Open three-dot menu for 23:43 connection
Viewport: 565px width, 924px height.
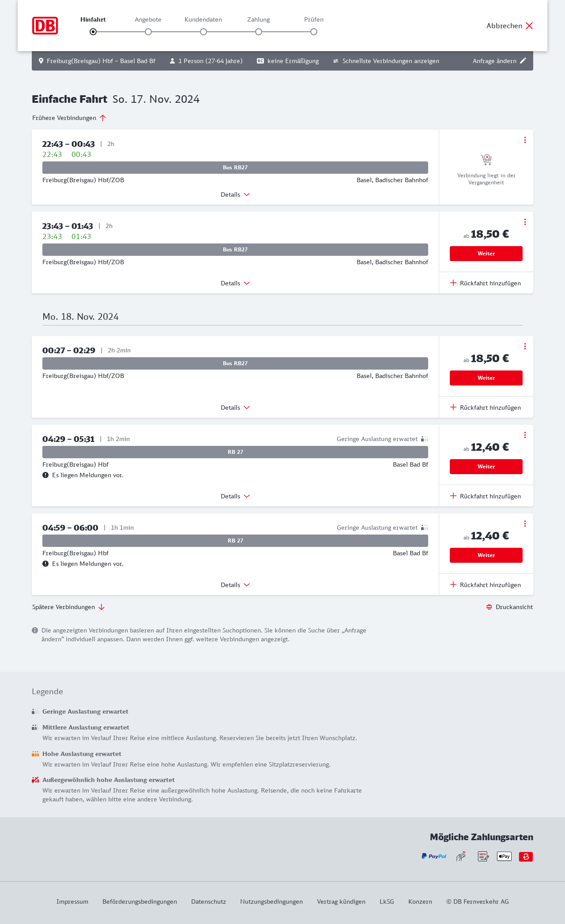[525, 222]
